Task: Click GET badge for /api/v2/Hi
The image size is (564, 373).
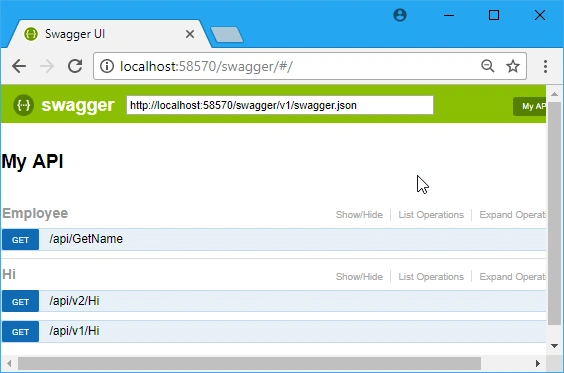Action: point(20,301)
